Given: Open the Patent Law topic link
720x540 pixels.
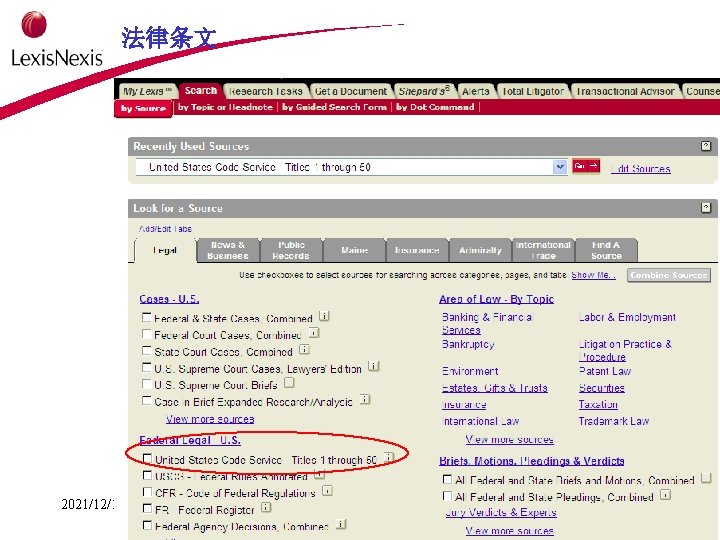Looking at the screenshot, I should 605,371.
